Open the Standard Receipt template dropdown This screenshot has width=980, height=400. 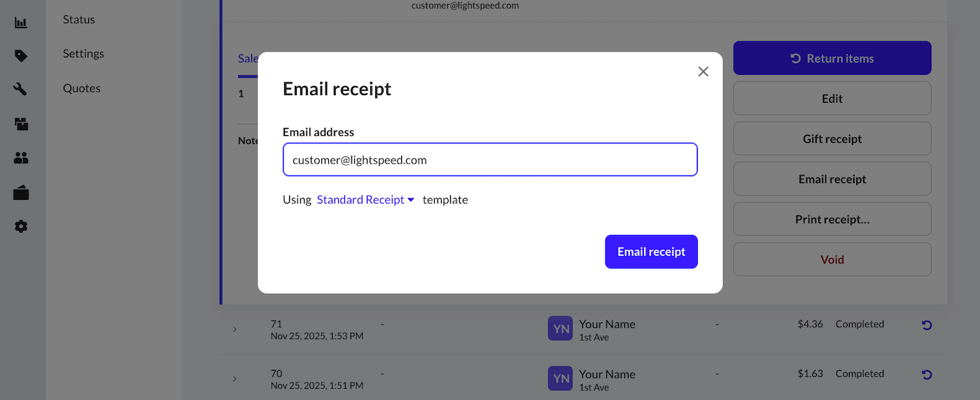(x=365, y=200)
